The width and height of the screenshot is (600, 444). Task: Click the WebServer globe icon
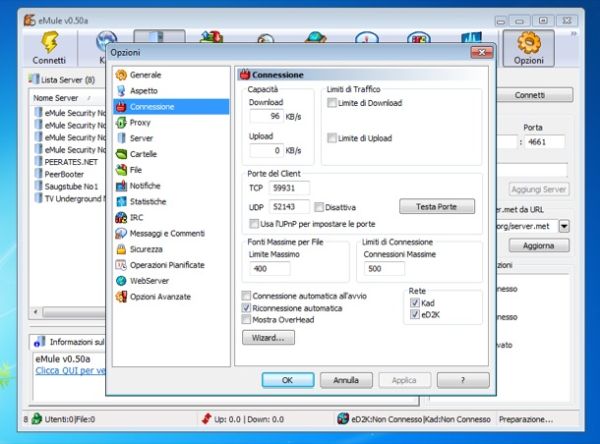(x=121, y=281)
